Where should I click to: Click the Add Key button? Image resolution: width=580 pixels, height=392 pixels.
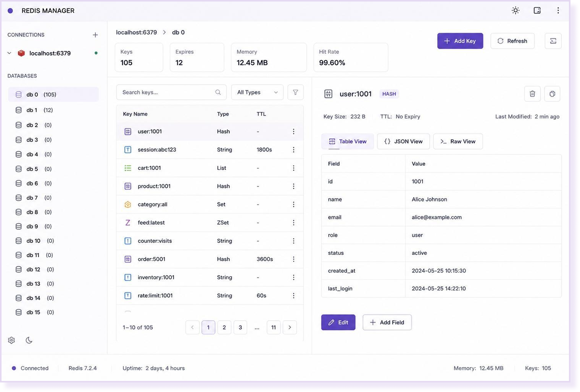click(x=460, y=41)
